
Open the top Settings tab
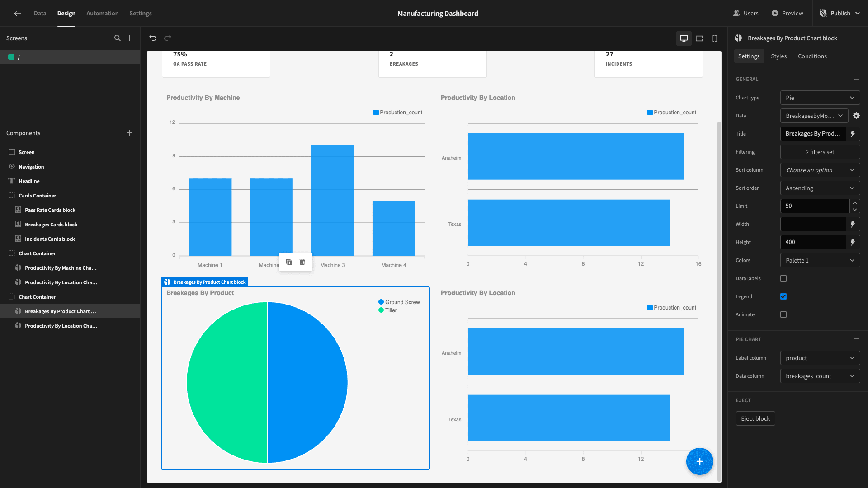pos(141,14)
